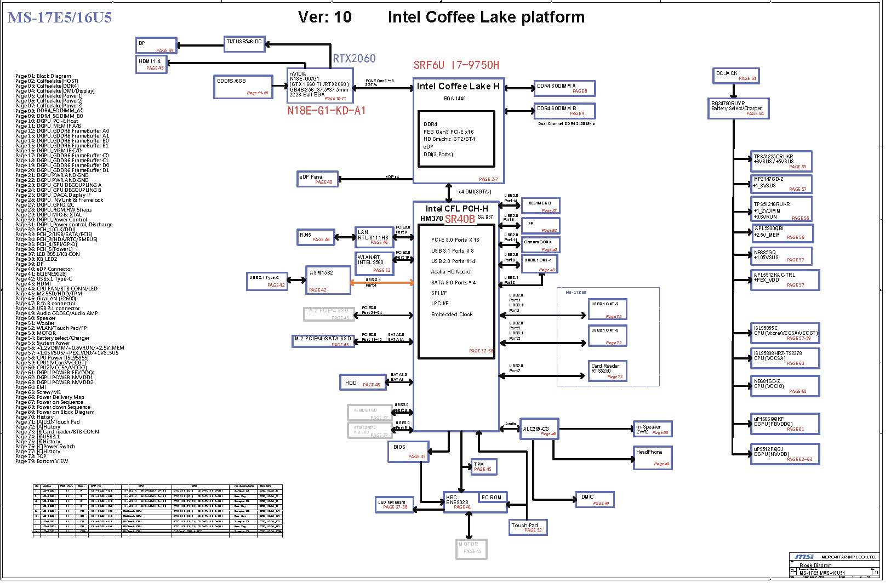Select the RJ45 connector block
This screenshot has width=891, height=588.
(315, 237)
